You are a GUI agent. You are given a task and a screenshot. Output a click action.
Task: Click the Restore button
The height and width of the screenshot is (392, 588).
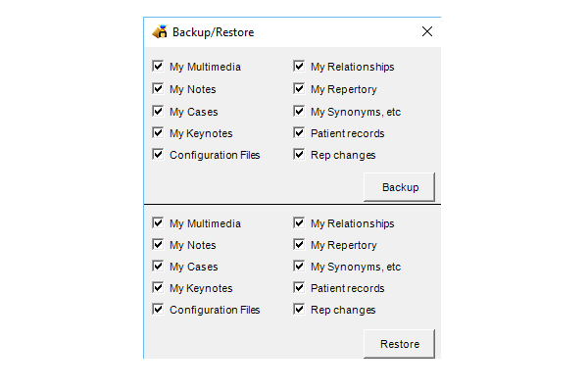[400, 344]
